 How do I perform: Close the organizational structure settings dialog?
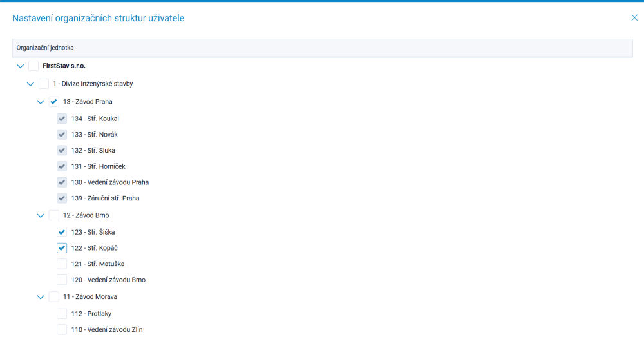pos(634,17)
